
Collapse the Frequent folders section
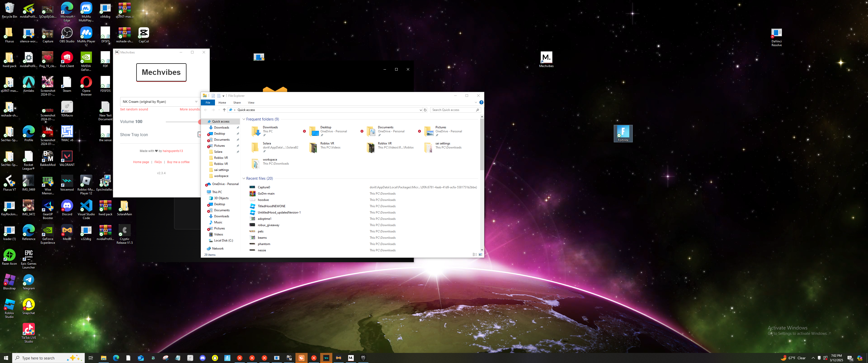click(x=244, y=119)
